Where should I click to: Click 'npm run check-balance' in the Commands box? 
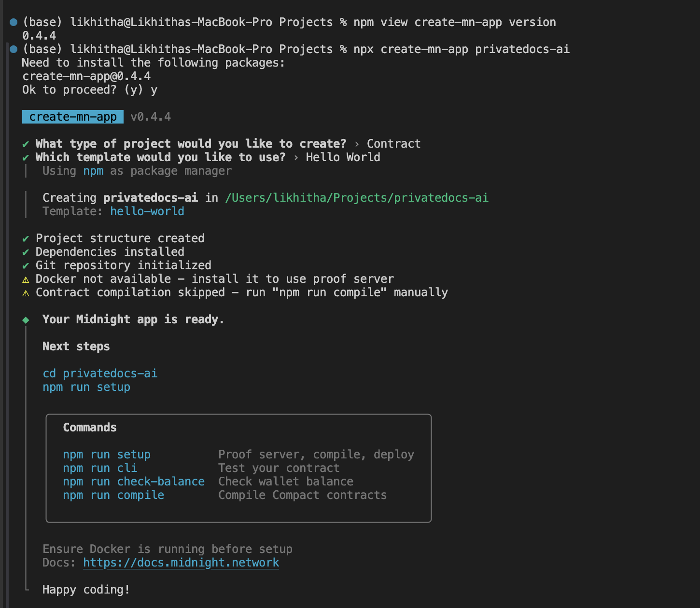coord(134,482)
